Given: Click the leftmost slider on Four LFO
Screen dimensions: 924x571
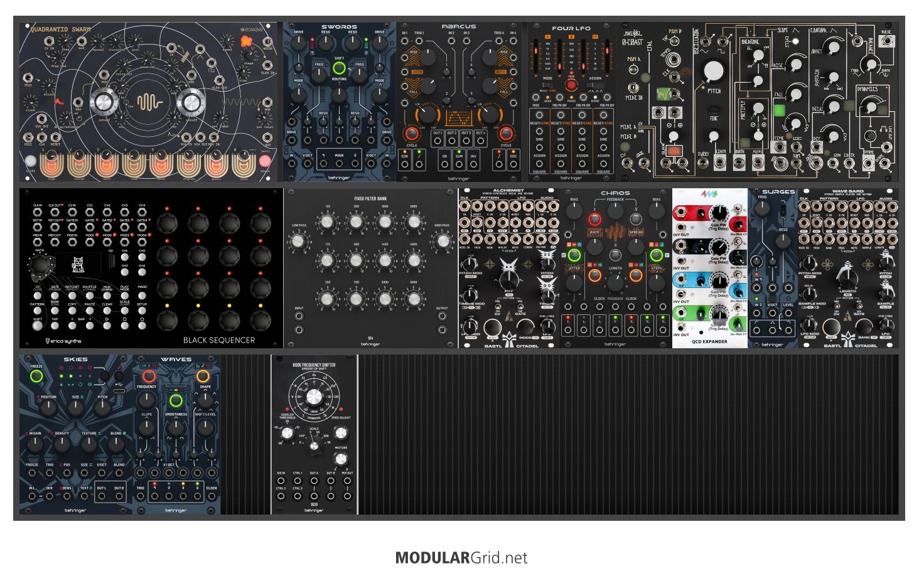Looking at the screenshot, I should (535, 58).
